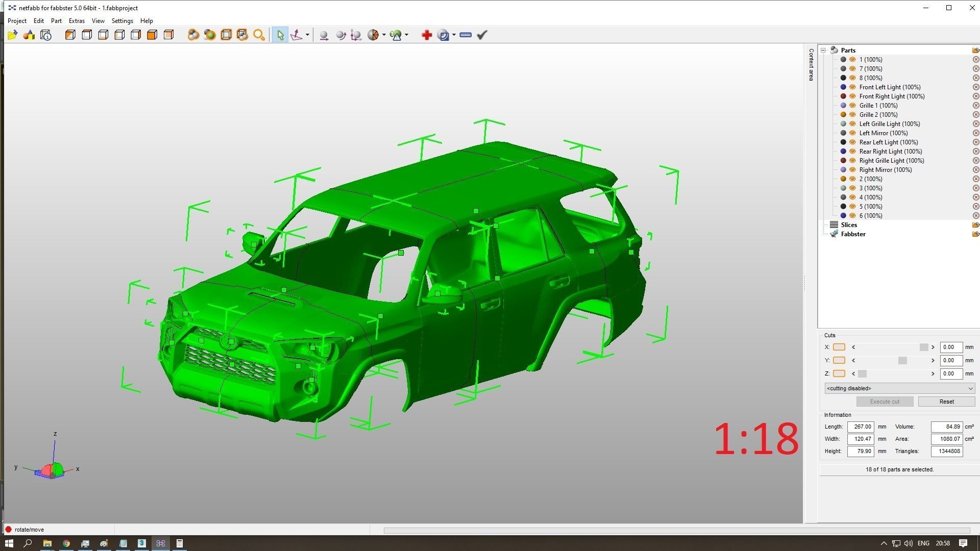Open the Project menu
Image resolution: width=980 pixels, height=551 pixels.
[x=17, y=21]
